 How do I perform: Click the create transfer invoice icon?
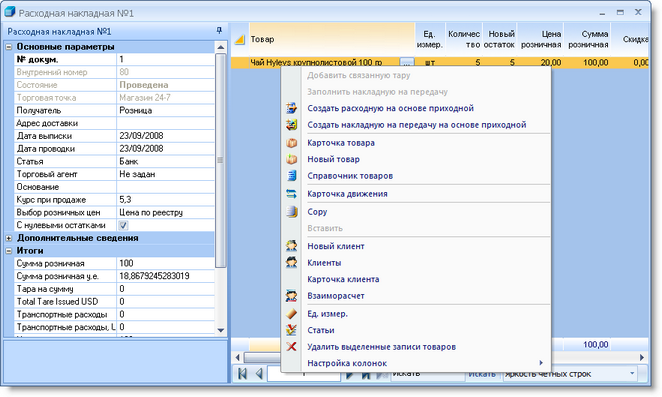pyautogui.click(x=291, y=125)
